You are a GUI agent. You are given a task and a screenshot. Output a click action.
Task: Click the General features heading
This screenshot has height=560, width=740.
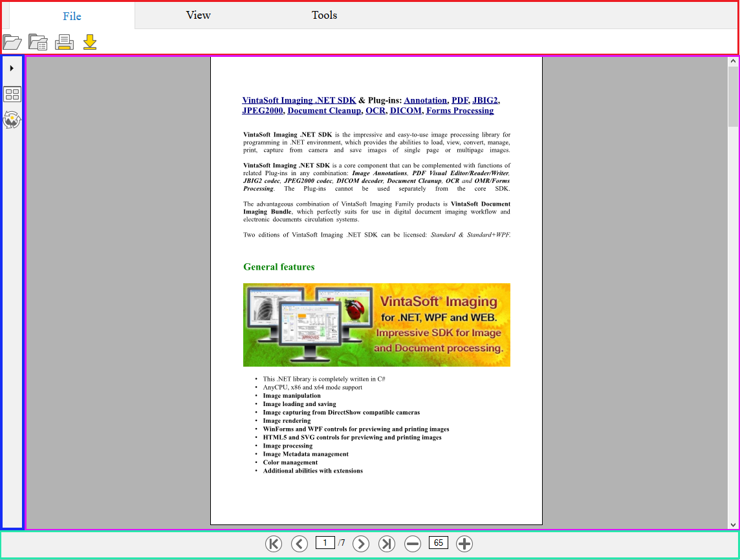click(279, 266)
